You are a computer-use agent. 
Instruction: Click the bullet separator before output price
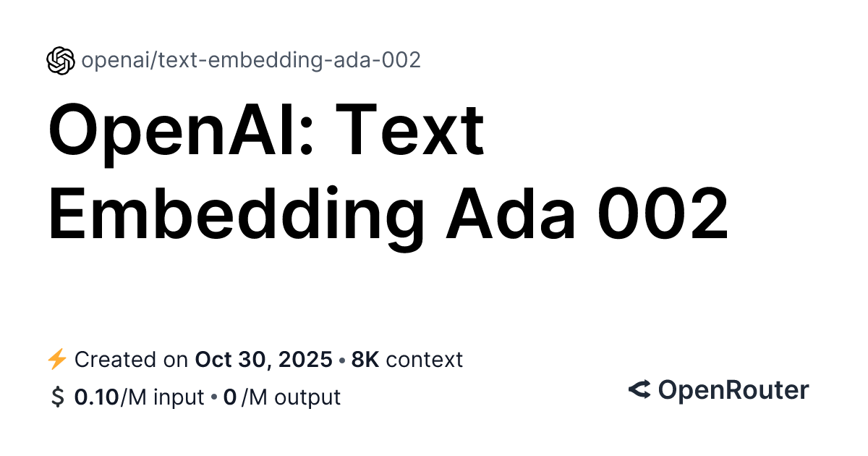[214, 397]
